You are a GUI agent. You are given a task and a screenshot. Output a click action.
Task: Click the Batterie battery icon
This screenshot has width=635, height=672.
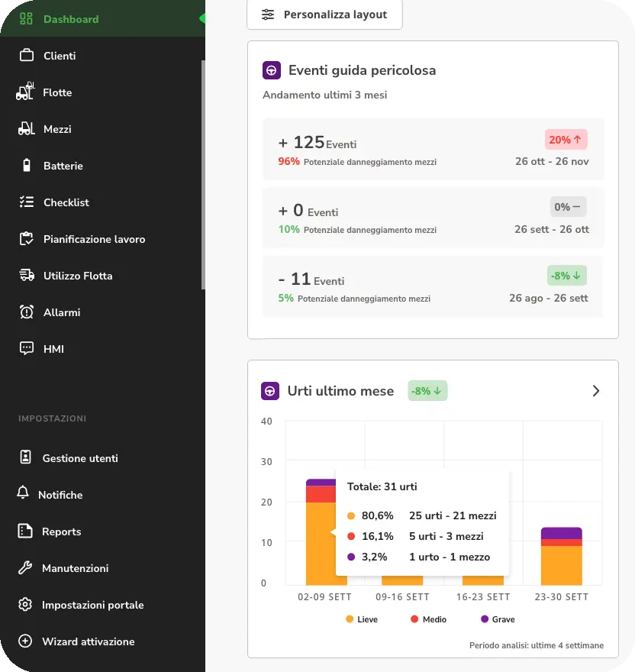(x=27, y=166)
